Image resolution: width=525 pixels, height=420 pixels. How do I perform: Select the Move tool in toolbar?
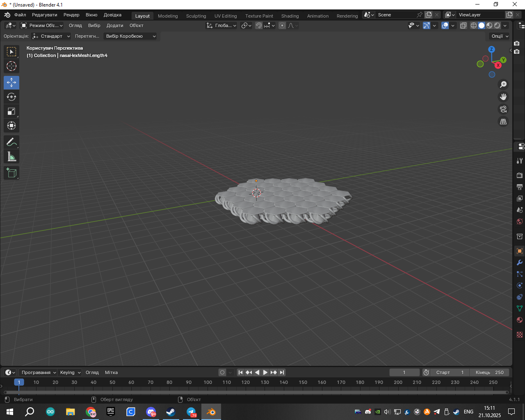pos(11,82)
